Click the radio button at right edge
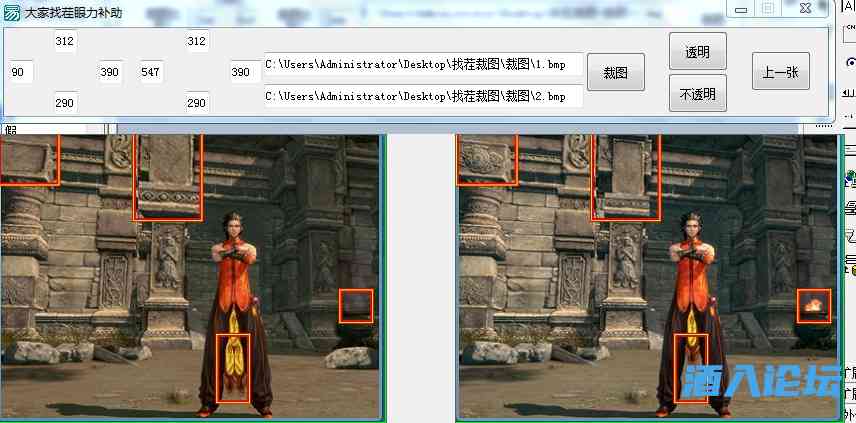Screen dimensions: 856x423 click(851, 62)
